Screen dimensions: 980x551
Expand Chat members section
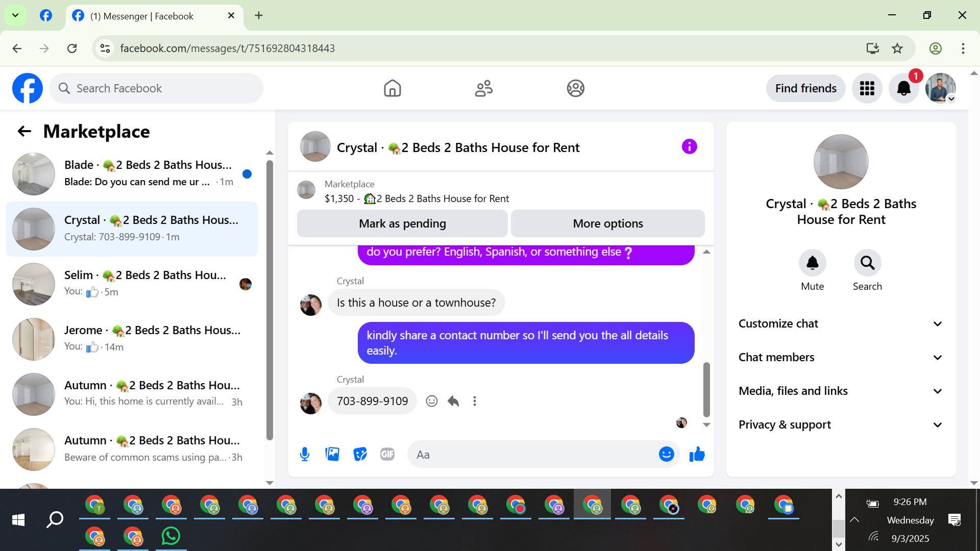coord(841,358)
